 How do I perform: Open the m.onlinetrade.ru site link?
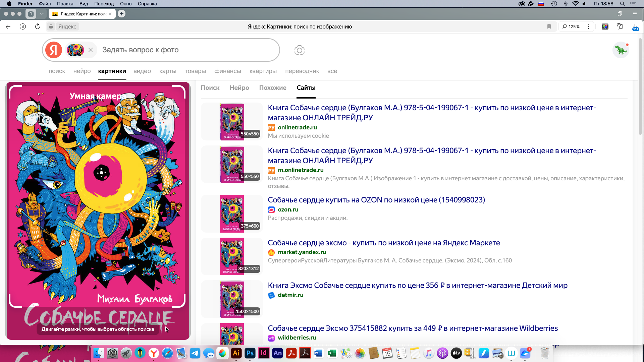click(x=301, y=170)
